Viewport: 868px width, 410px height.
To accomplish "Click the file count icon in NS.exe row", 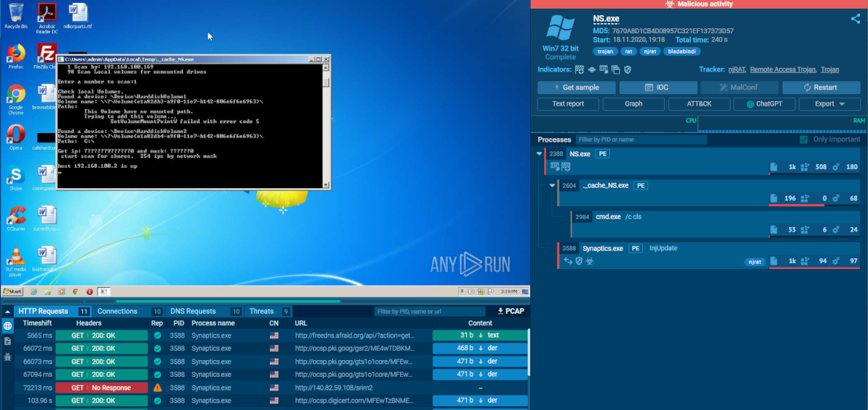I will (x=773, y=167).
